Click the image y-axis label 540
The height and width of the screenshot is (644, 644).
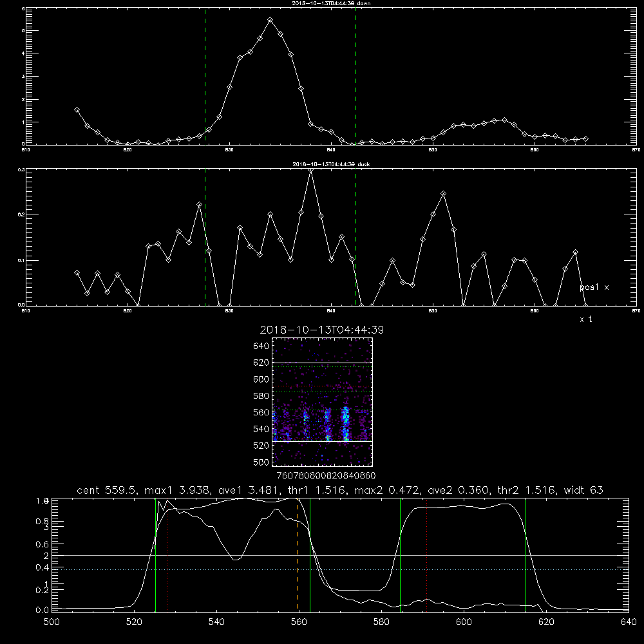pyautogui.click(x=261, y=429)
